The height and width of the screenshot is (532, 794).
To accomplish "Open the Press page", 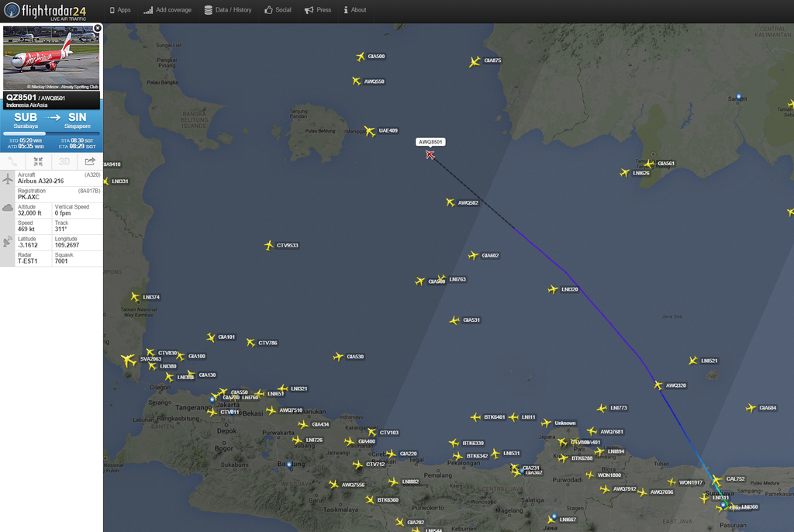I will tap(318, 10).
